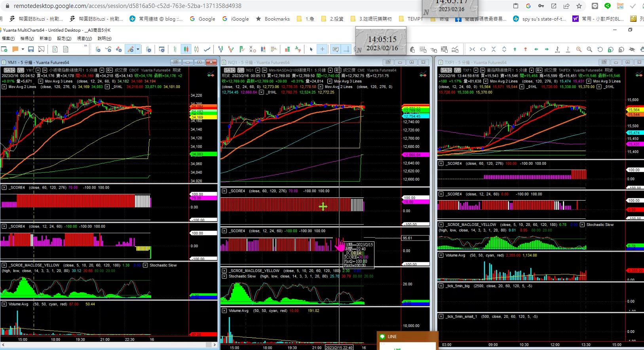Toggle _SCORE4 (12,24,60) checkbox in YM1 chart
This screenshot has width=644, height=350.
[x=4, y=226]
